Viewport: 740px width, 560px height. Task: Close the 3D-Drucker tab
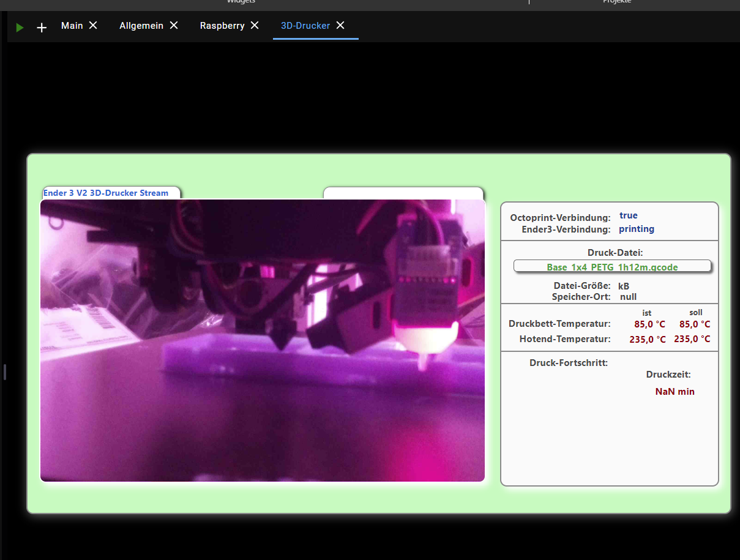(x=340, y=26)
